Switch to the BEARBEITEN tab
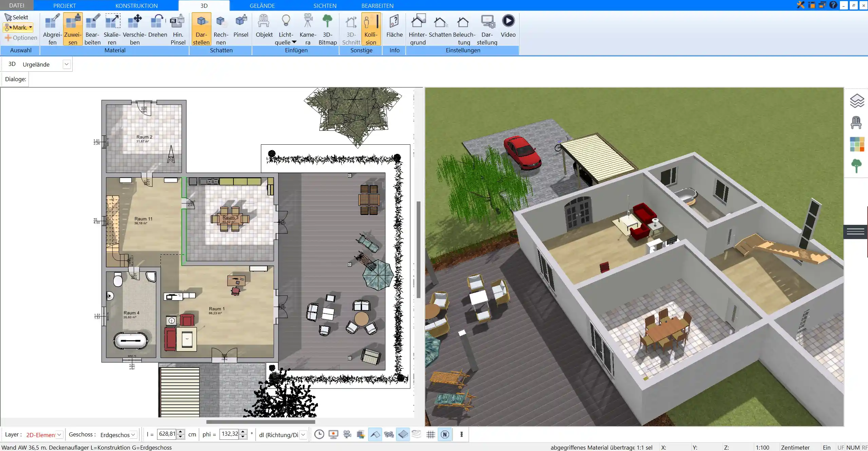Viewport: 868px width, 451px height. coord(377,5)
